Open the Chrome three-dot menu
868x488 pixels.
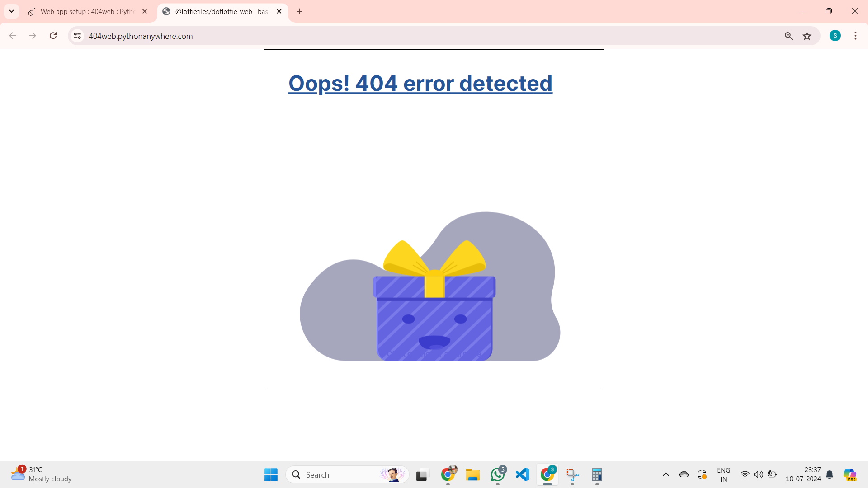(855, 36)
